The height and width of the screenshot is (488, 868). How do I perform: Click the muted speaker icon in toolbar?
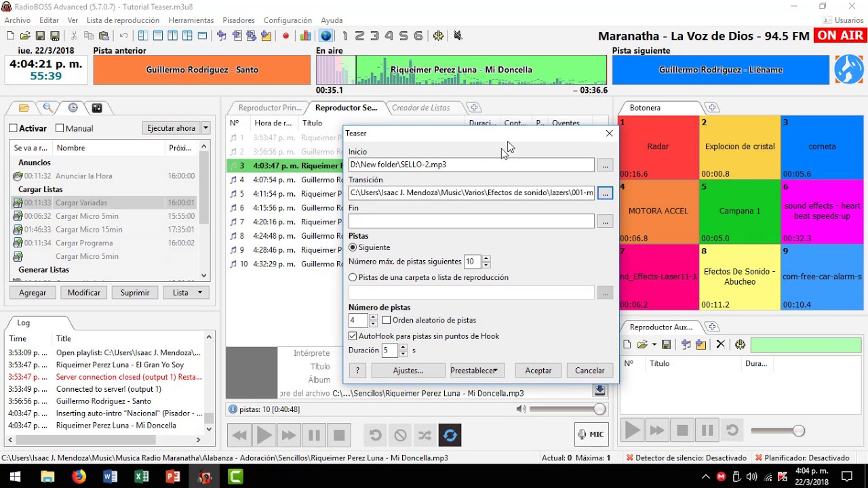[x=458, y=36]
